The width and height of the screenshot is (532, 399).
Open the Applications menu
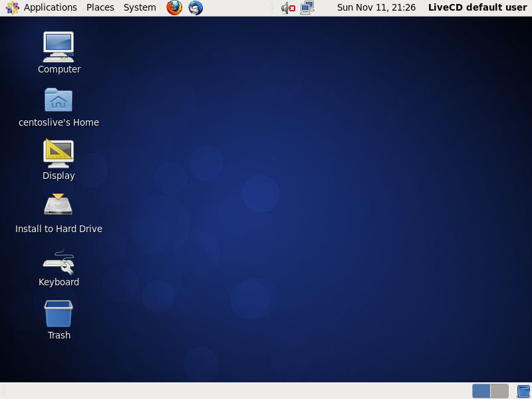click(51, 7)
